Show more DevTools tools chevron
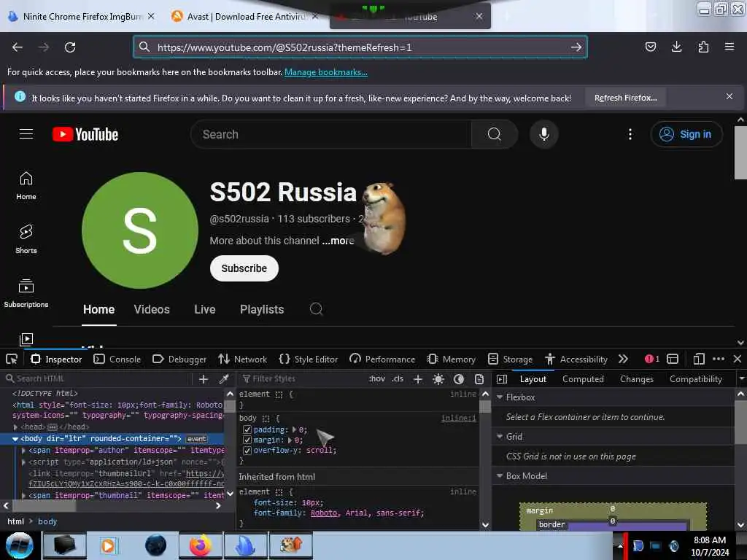 [623, 359]
